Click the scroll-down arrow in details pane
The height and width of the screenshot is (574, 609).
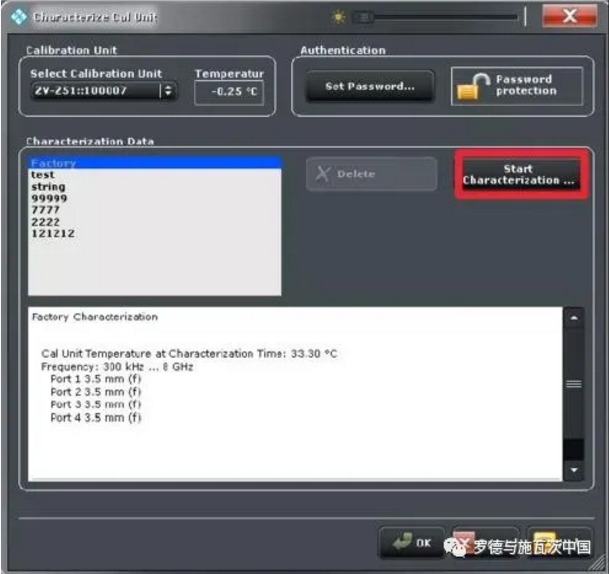(573, 469)
